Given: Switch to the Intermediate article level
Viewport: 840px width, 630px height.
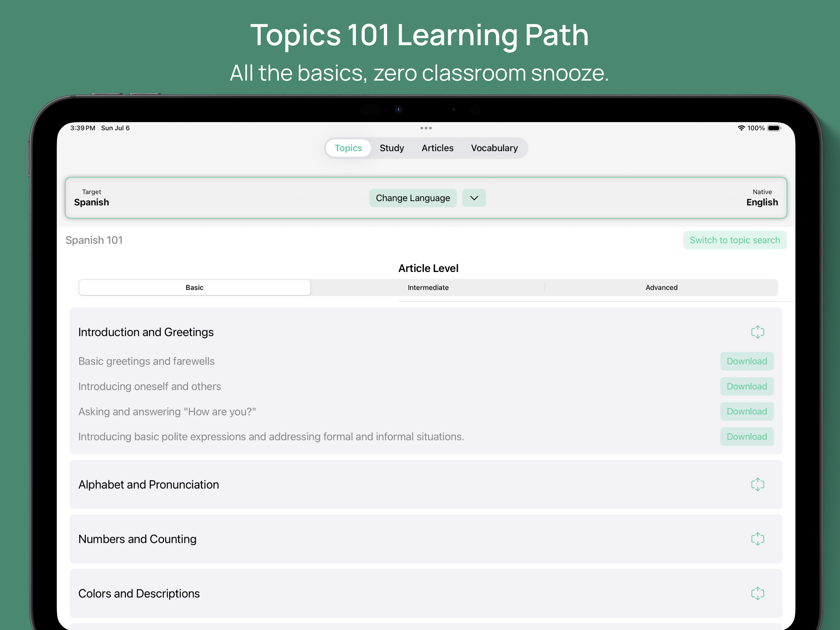Looking at the screenshot, I should coord(428,288).
